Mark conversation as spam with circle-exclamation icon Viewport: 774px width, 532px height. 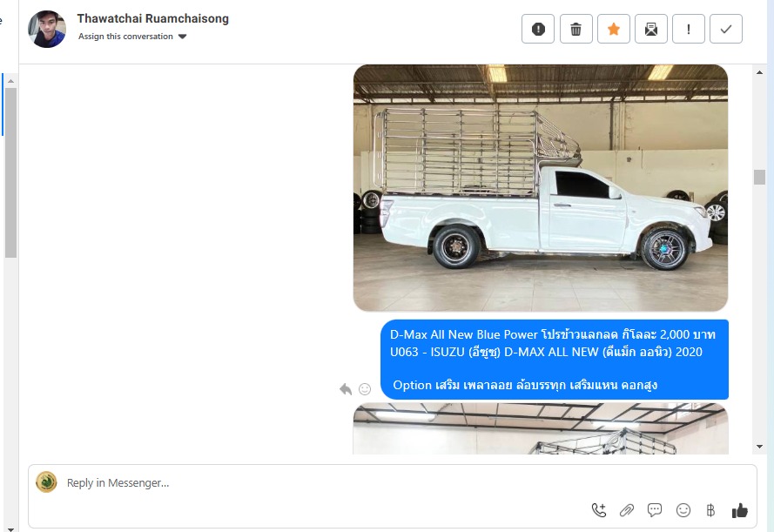[538, 29]
